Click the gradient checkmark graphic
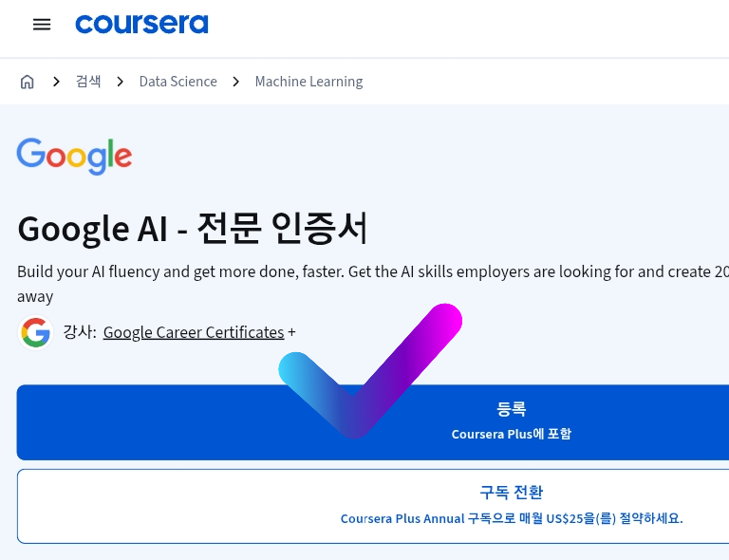729x560 pixels. point(370,371)
